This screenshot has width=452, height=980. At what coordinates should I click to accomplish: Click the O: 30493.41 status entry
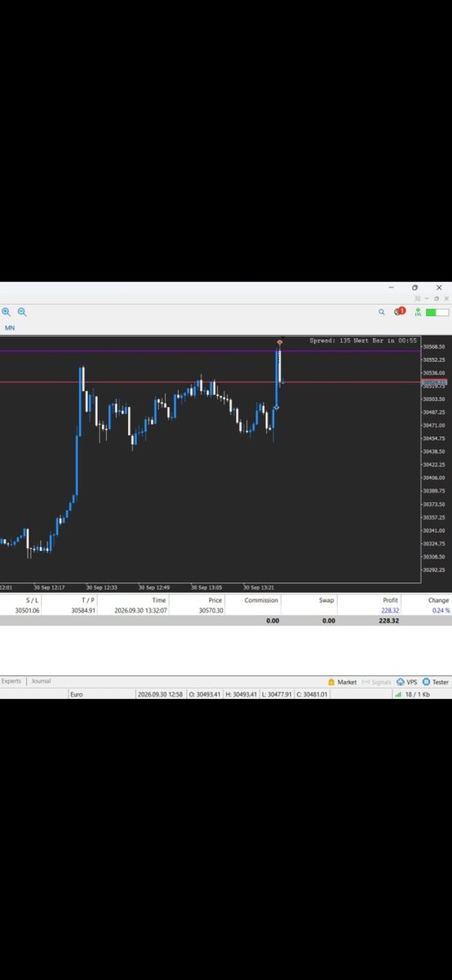coord(206,694)
